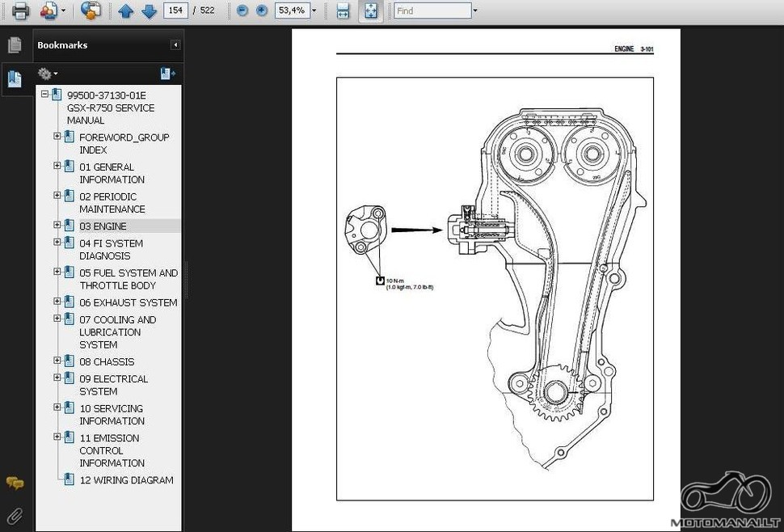This screenshot has height=532, width=784.
Task: Go to previous page with up arrow
Action: point(125,11)
